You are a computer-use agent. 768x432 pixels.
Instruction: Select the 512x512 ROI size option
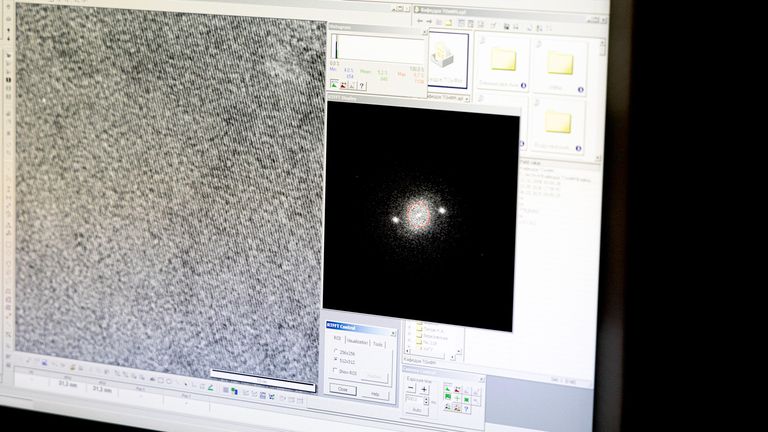click(x=344, y=361)
